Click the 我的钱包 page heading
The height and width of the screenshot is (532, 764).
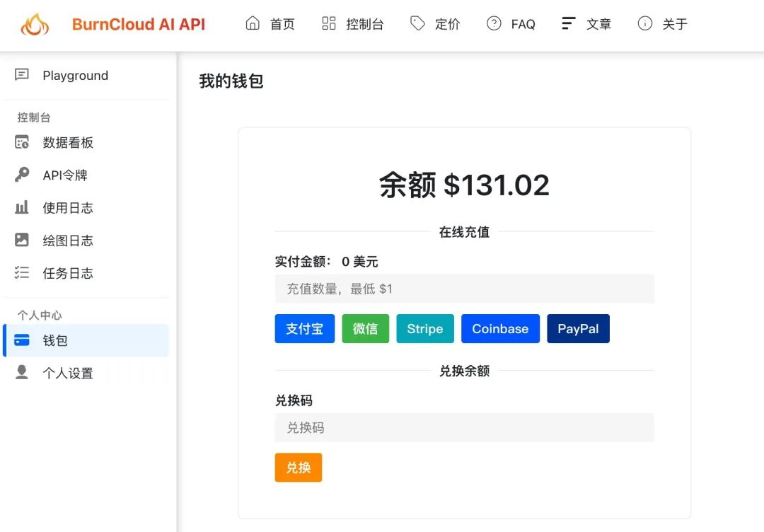231,81
